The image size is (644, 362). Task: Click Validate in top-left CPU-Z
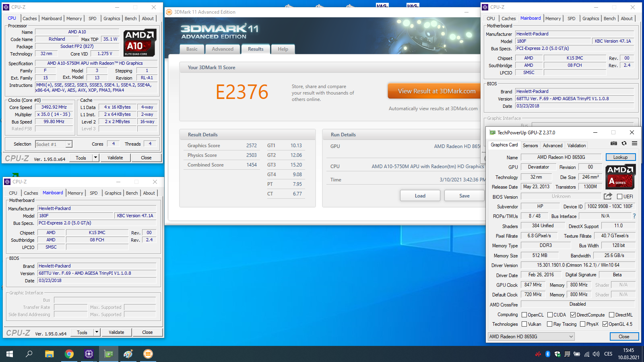(x=116, y=158)
